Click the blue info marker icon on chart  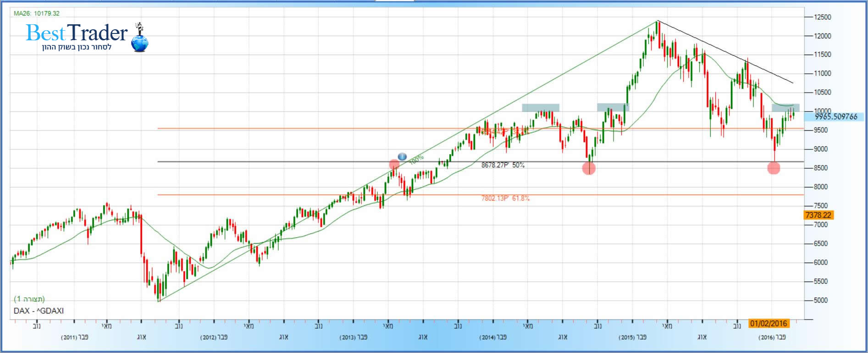[402, 156]
